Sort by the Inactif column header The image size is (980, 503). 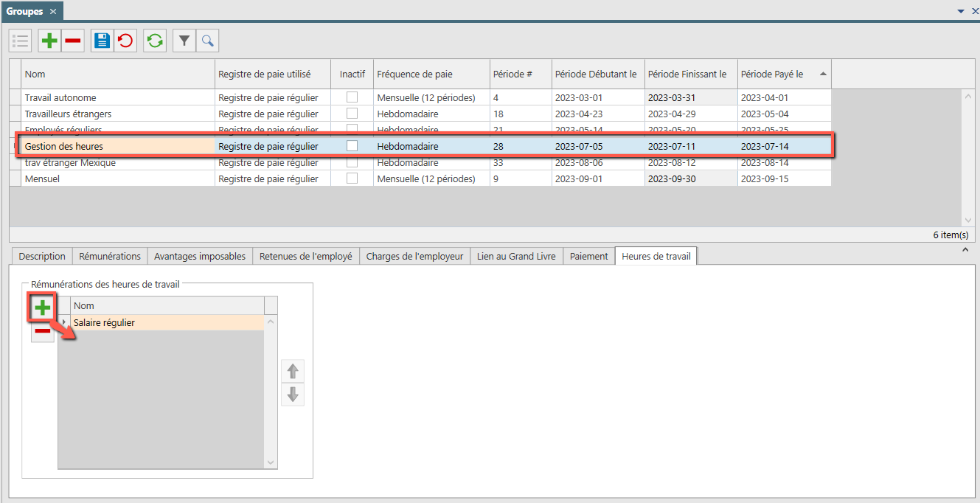pos(352,74)
